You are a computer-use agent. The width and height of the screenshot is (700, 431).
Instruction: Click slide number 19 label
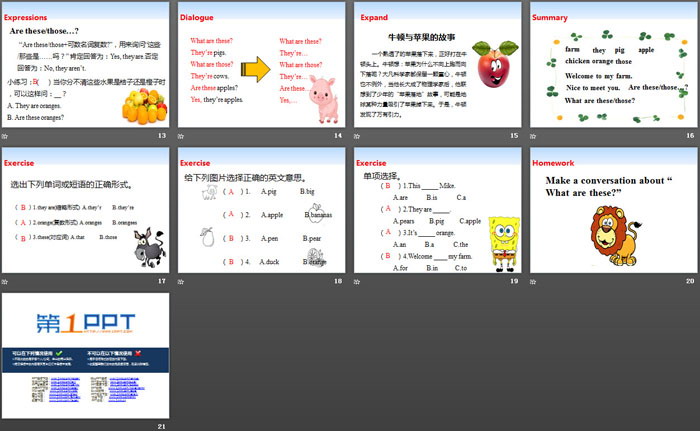pos(514,281)
